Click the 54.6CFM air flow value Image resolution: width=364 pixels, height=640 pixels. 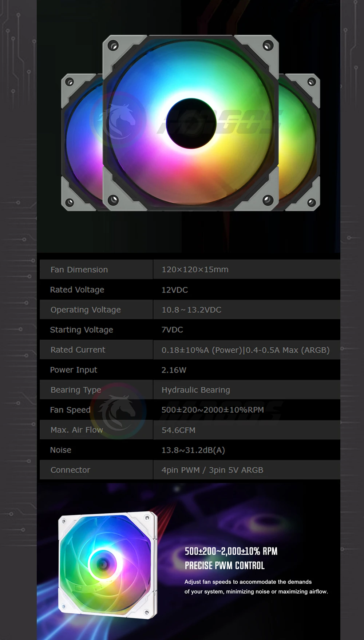178,430
